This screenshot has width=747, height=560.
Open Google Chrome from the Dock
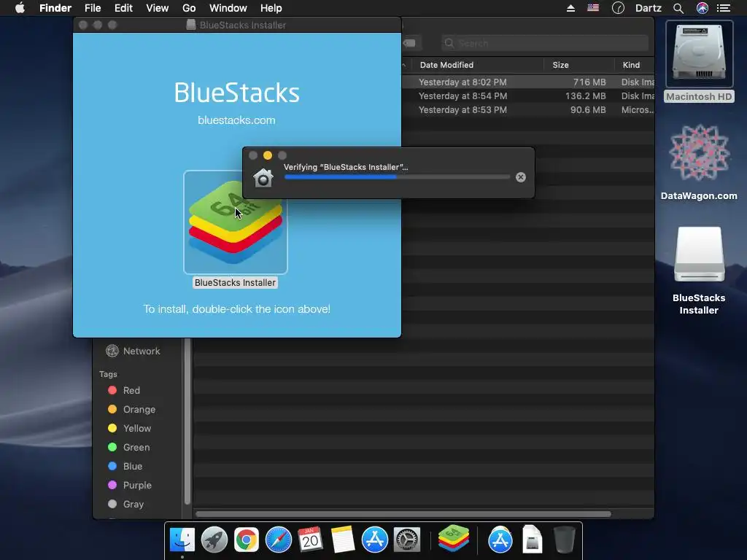tap(247, 540)
